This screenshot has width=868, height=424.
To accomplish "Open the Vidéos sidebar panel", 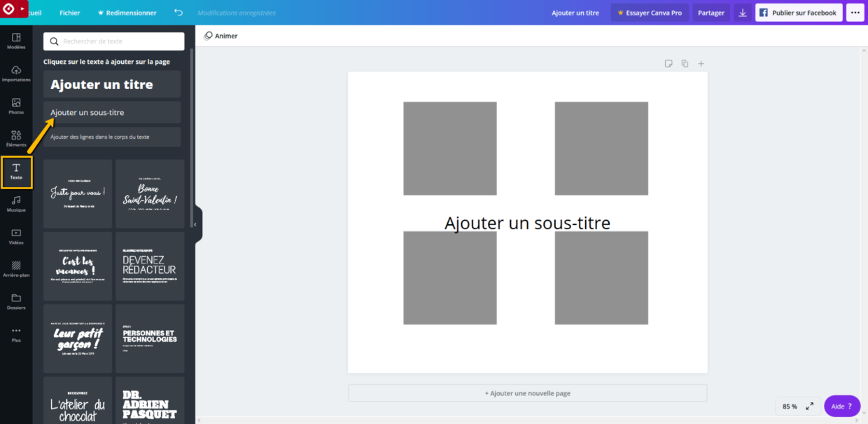I will (16, 236).
